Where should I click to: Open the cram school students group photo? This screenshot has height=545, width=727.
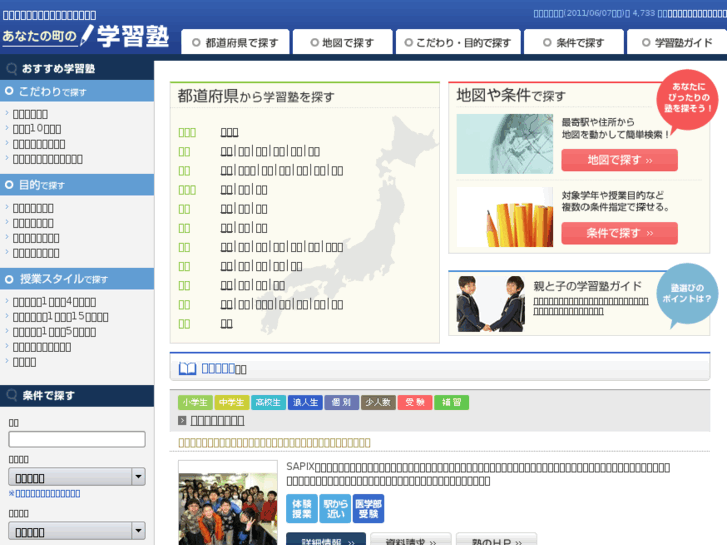[x=228, y=503]
